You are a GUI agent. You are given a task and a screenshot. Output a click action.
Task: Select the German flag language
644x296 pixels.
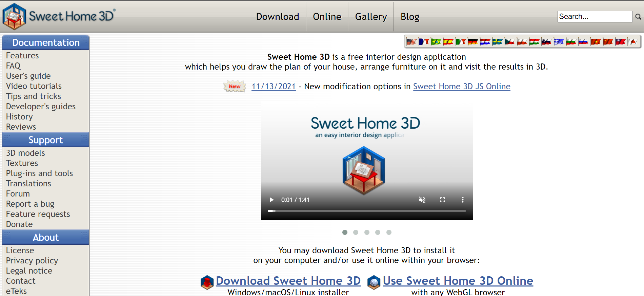point(472,42)
